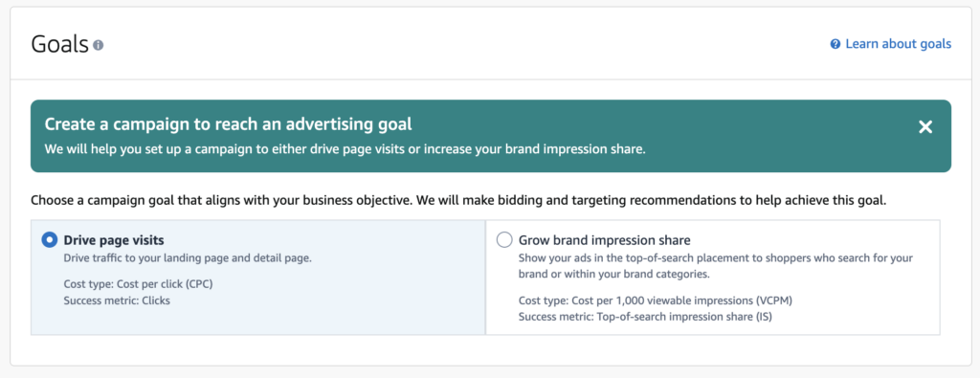The width and height of the screenshot is (980, 378).
Task: Click the 'Choose a campaign goal' instruction sentence
Action: click(x=458, y=202)
